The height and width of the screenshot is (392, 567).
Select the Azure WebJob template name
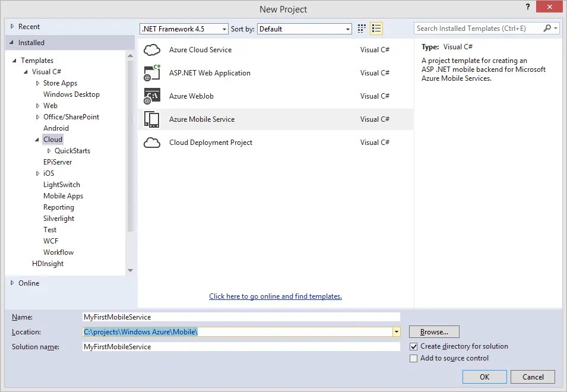pyautogui.click(x=191, y=96)
